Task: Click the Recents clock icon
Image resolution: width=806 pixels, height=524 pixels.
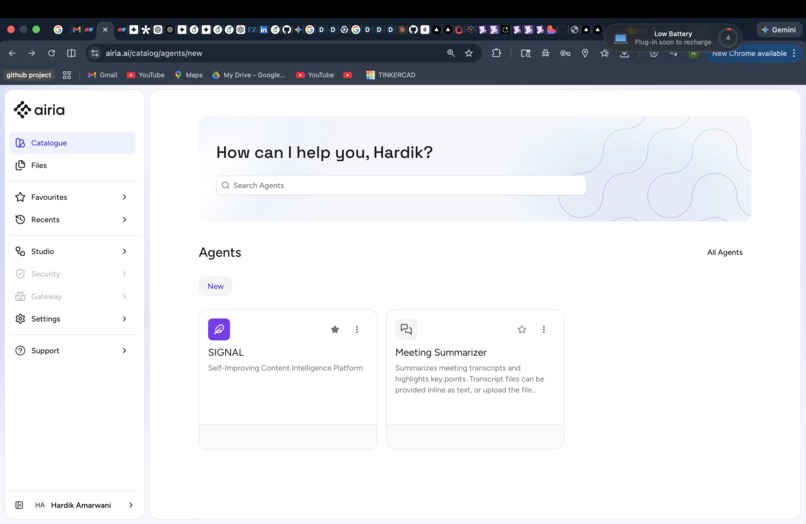Action: coord(20,220)
